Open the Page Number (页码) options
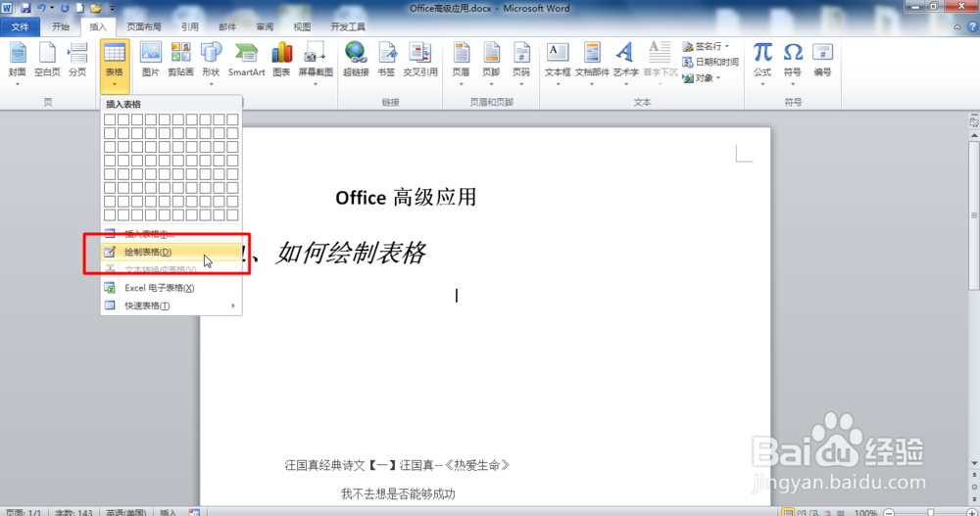Viewport: 980px width, 516px height. pos(521,64)
